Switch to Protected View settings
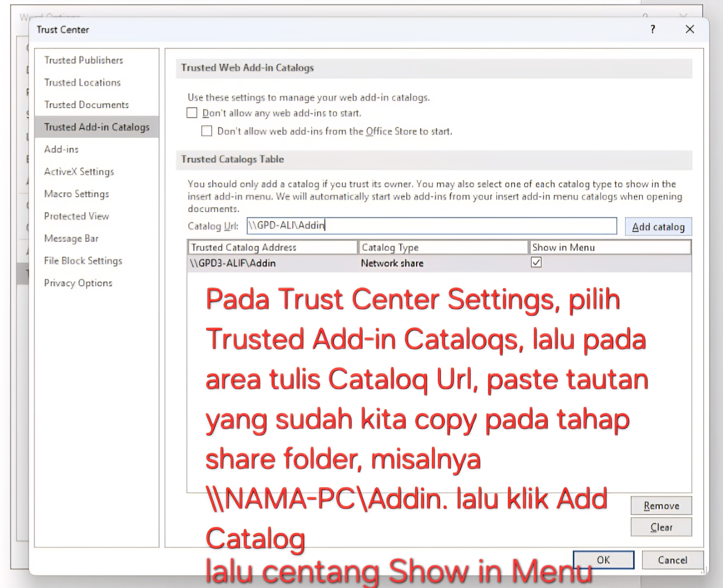This screenshot has height=588, width=723. pyautogui.click(x=77, y=216)
